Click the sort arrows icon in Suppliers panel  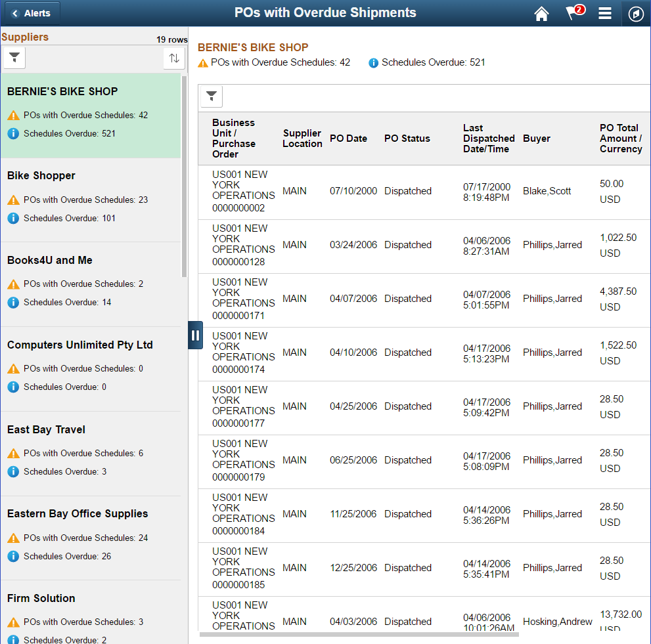173,58
